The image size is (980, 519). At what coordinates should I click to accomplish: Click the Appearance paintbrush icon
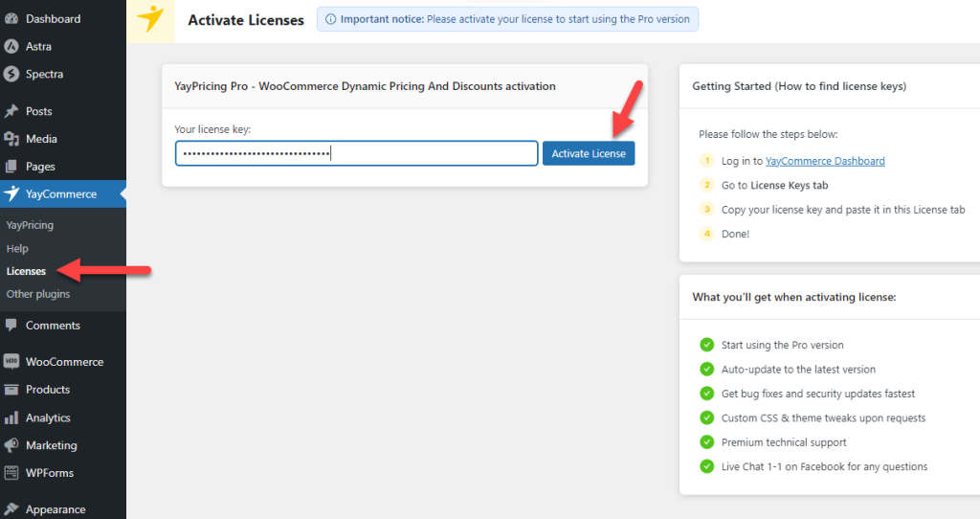pos(11,509)
